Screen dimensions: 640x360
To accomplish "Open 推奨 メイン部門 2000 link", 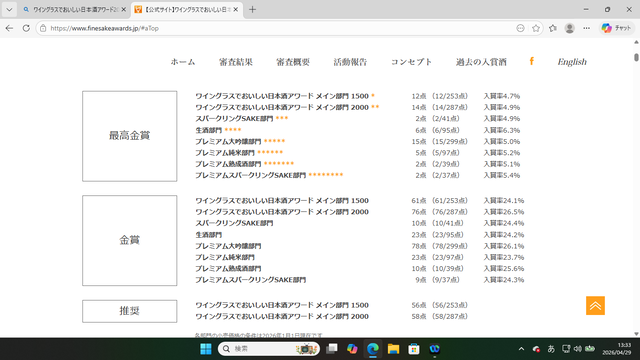I will pos(282,316).
